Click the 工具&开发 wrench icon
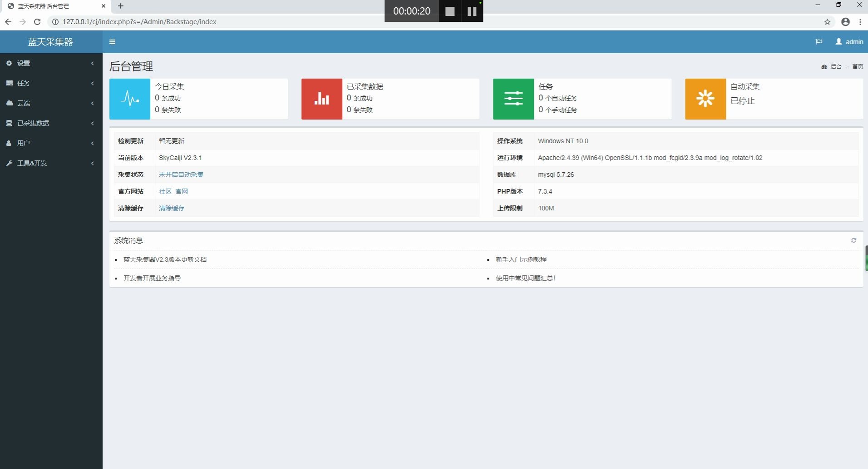 point(9,163)
